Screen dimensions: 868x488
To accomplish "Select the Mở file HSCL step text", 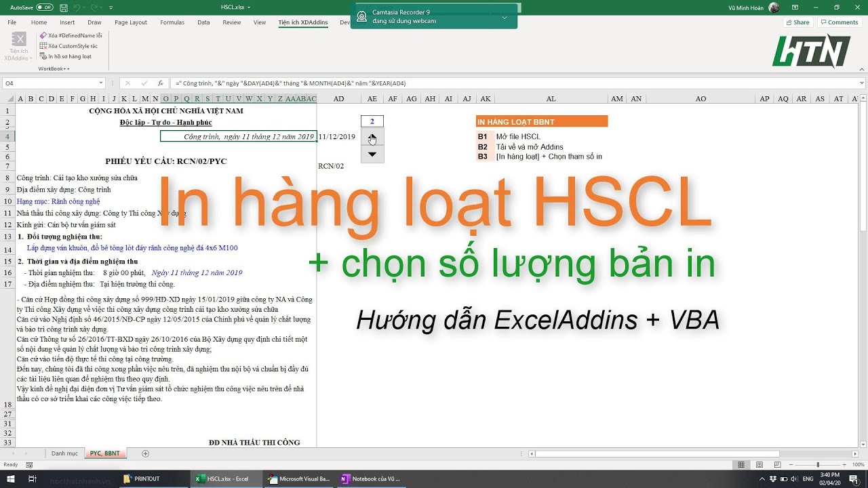I will 518,137.
